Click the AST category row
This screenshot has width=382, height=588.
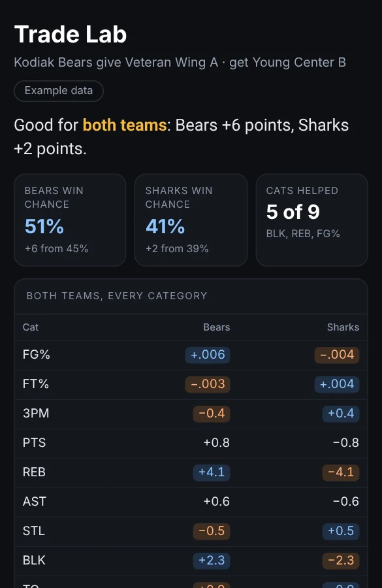191,502
